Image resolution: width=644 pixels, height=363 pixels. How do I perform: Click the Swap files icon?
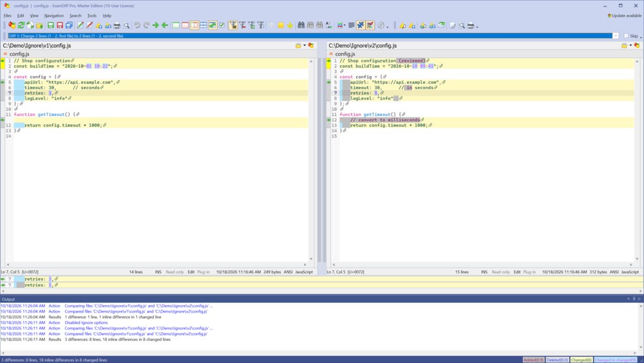pos(30,26)
